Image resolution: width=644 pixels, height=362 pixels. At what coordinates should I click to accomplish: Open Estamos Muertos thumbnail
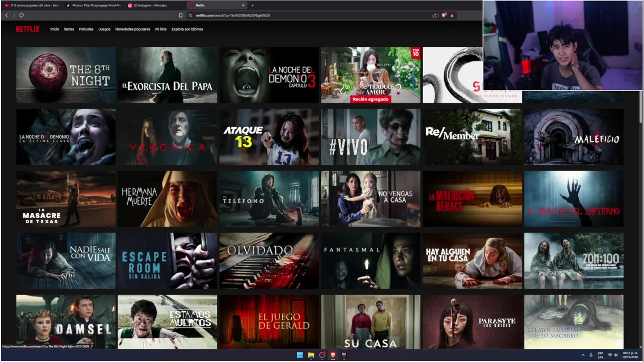[x=168, y=322]
